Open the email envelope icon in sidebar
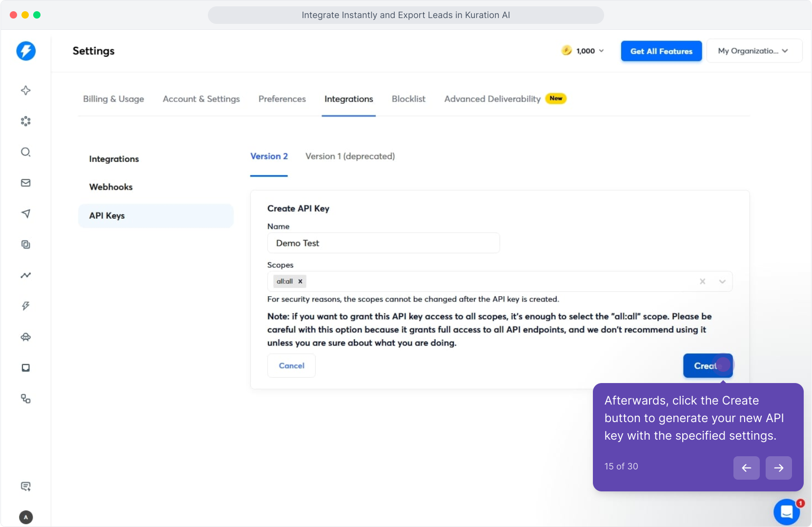This screenshot has height=527, width=812. (26, 182)
